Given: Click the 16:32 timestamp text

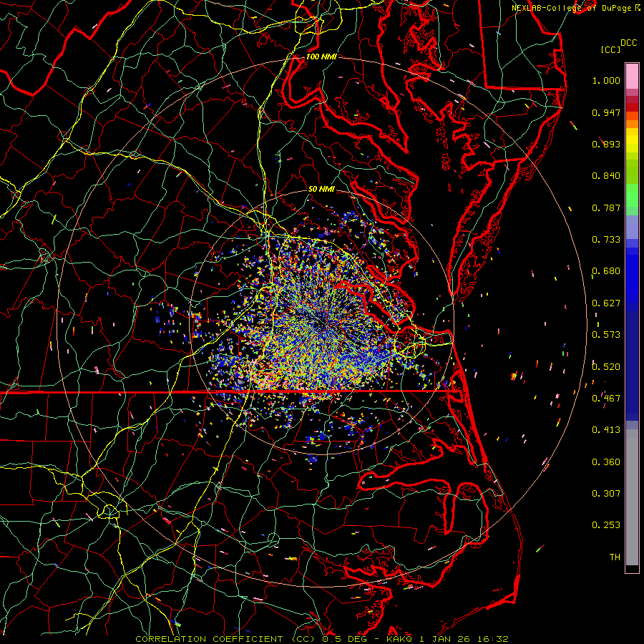Looking at the screenshot, I should click(x=493, y=639).
